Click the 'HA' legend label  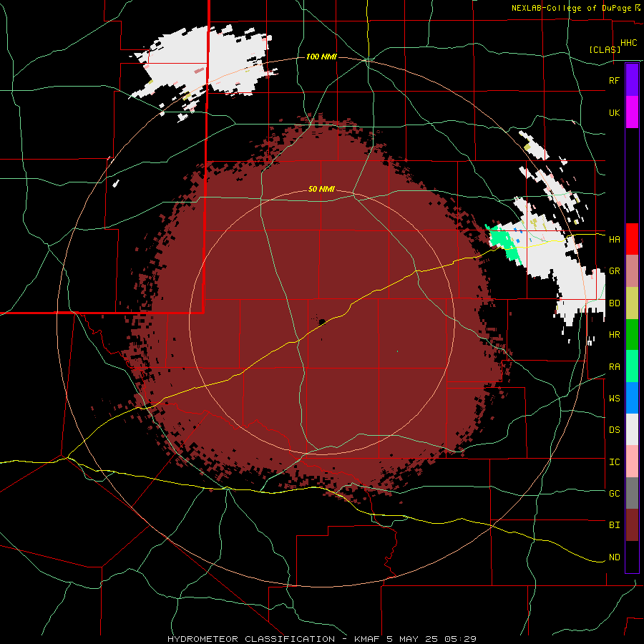click(614, 239)
